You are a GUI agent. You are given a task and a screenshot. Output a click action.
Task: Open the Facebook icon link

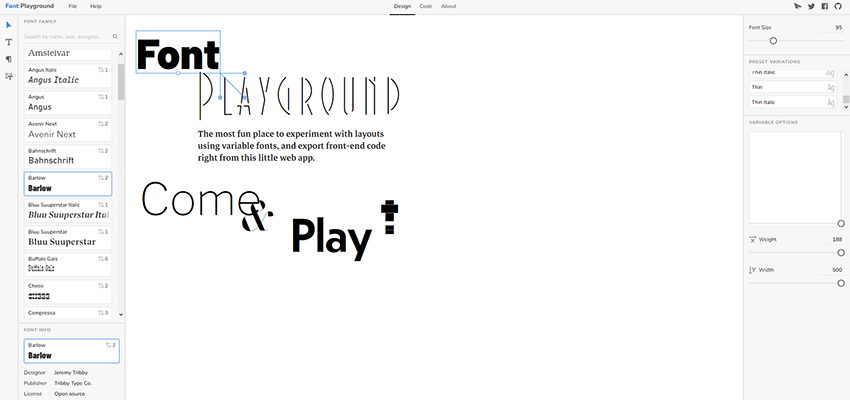click(825, 7)
